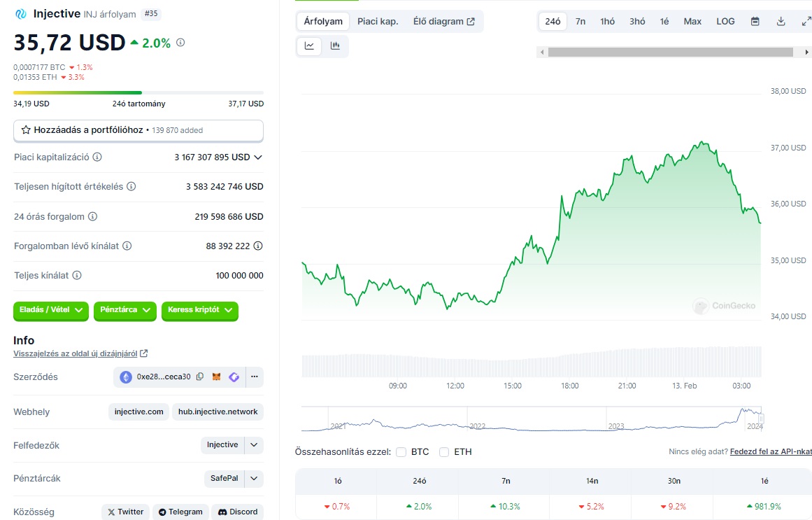Open the Discord community link
Screen dimensions: 812x520
238,512
